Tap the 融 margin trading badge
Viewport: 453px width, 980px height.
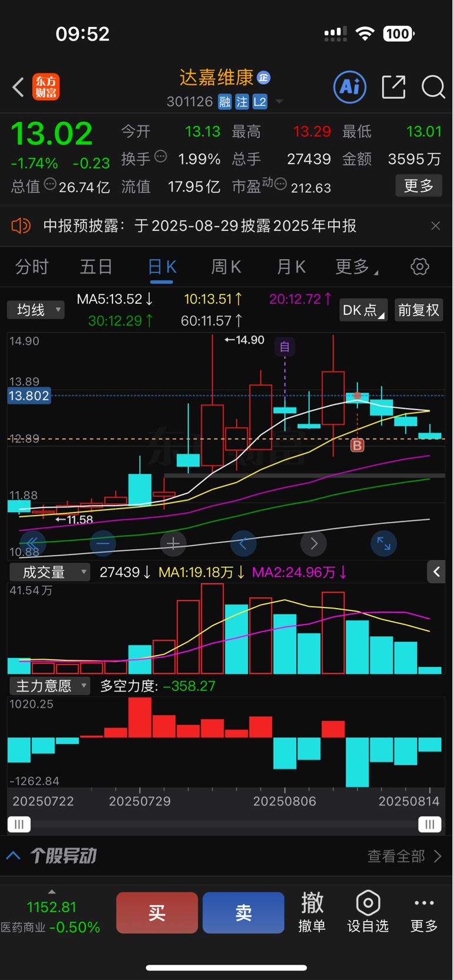[224, 102]
